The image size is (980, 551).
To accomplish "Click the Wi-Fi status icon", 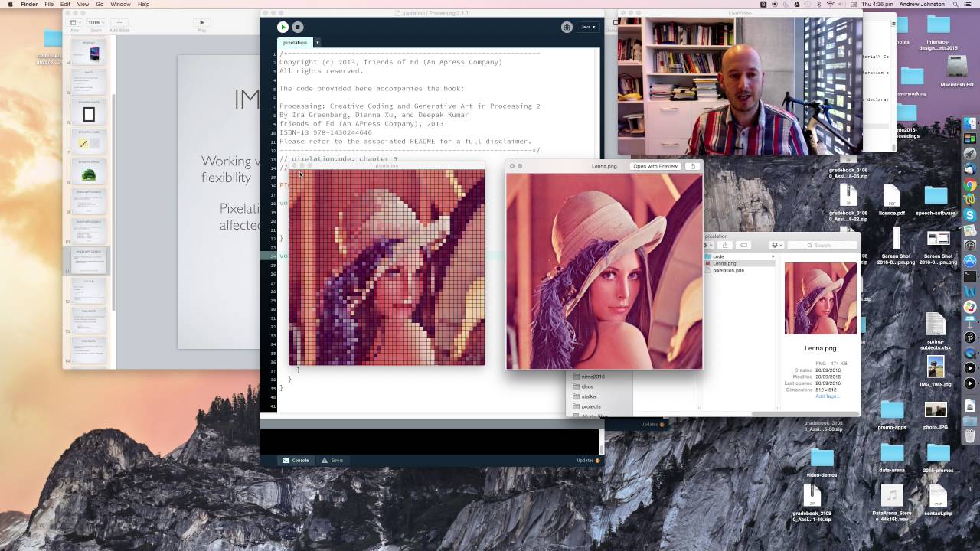I will [x=830, y=5].
